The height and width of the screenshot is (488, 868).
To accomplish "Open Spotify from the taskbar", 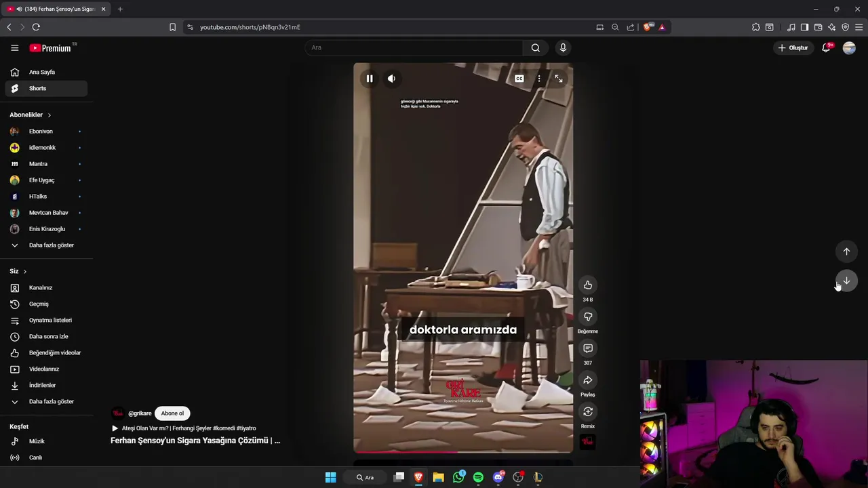I will click(478, 477).
